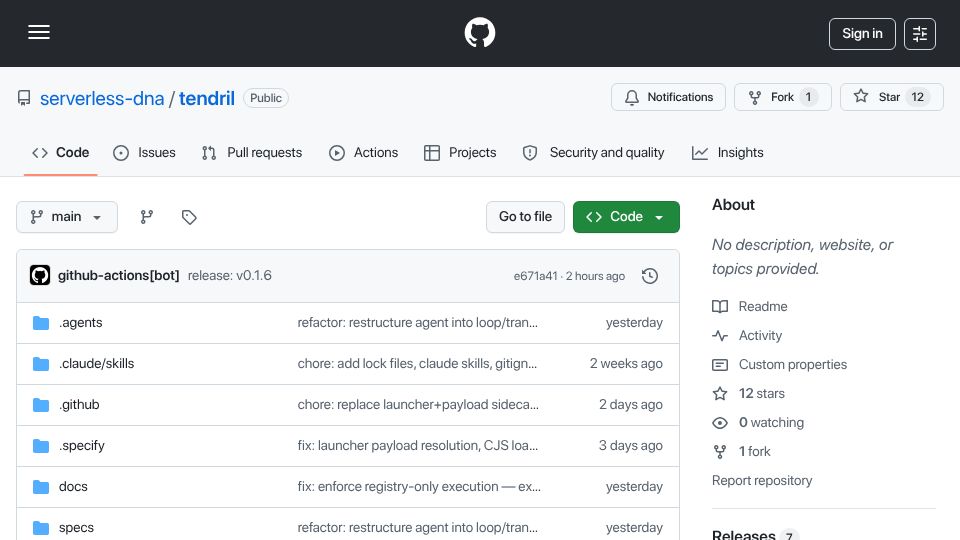Viewport: 960px width, 540px height.
Task: Open the tendril repository link
Action: pyautogui.click(x=207, y=98)
